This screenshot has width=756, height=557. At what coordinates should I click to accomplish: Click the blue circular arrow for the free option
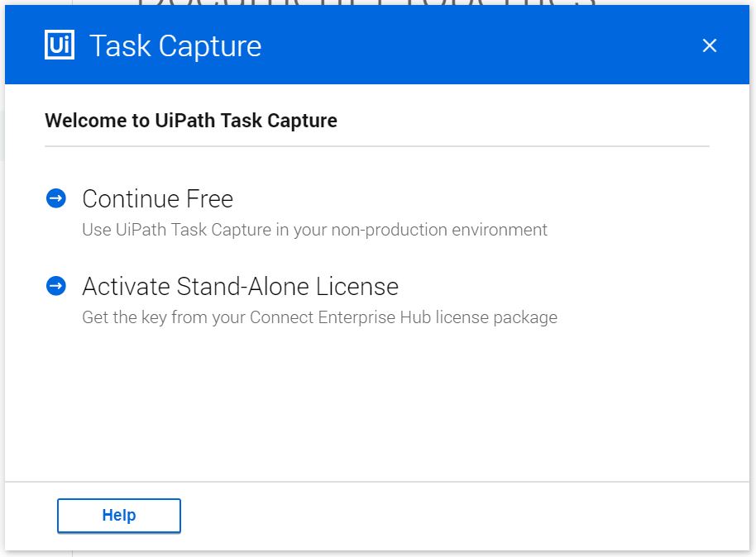click(x=55, y=197)
